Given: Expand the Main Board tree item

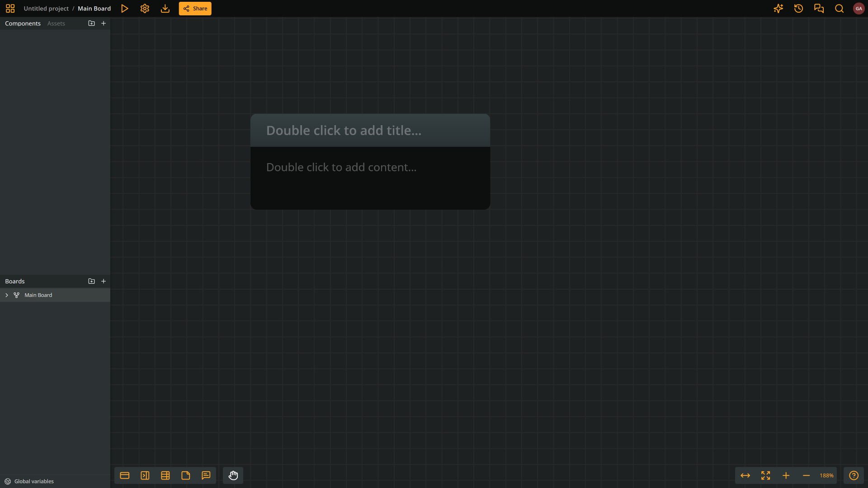Looking at the screenshot, I should pyautogui.click(x=7, y=295).
